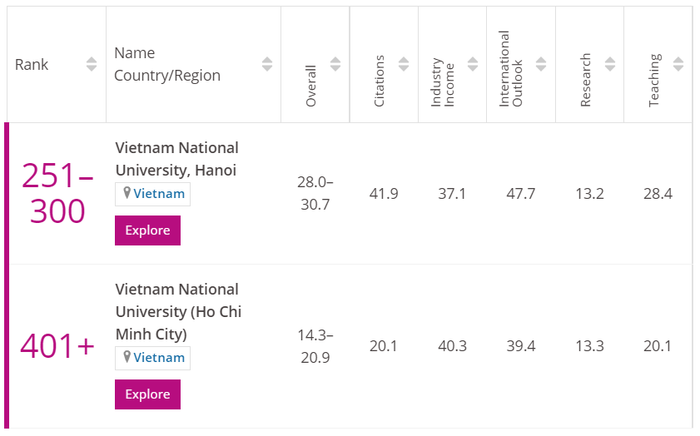Sort by Research column arrows
Screen dimensions: 700x436
pos(609,64)
